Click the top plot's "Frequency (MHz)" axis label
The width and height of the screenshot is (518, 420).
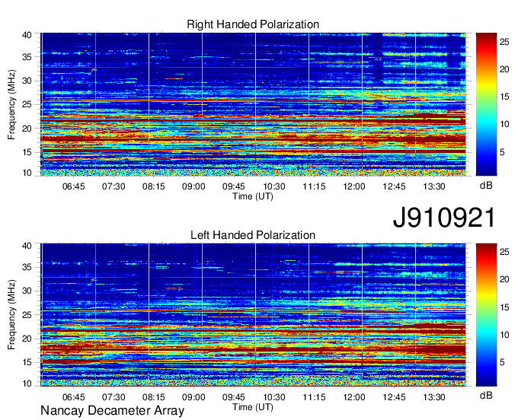coord(11,104)
